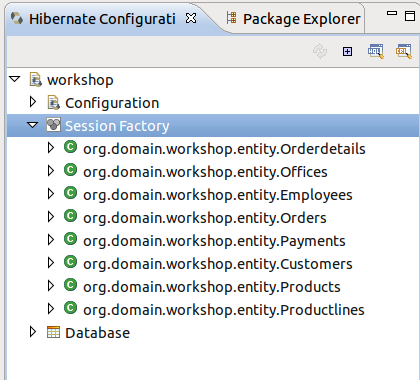Expand the Employees entity
The image size is (420, 380).
click(51, 194)
